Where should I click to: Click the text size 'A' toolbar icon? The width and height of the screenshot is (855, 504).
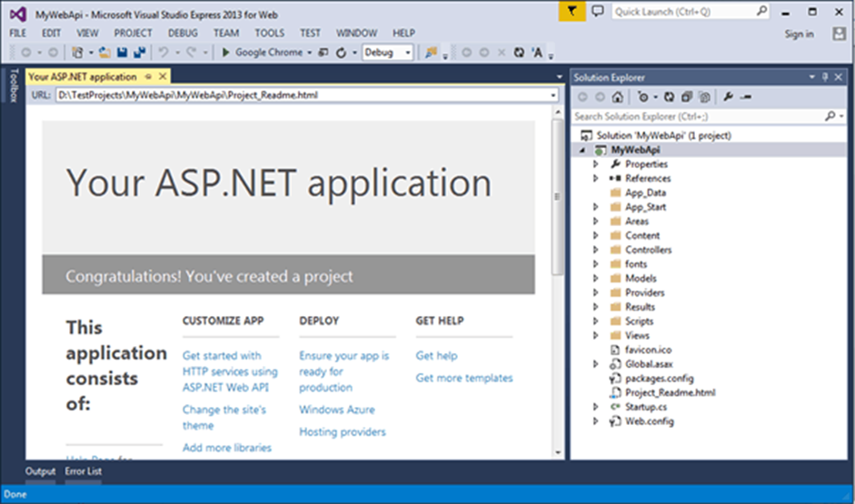[x=537, y=53]
